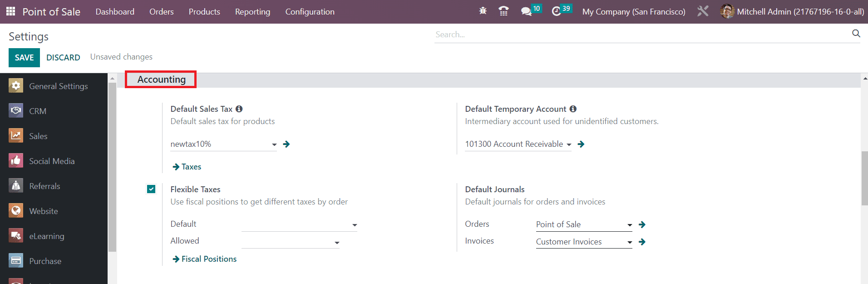Click the Website globe icon
The image size is (868, 284).
point(16,210)
